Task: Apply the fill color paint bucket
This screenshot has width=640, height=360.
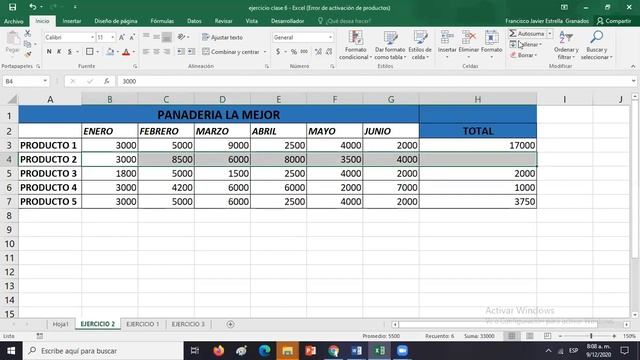Action: click(109, 52)
